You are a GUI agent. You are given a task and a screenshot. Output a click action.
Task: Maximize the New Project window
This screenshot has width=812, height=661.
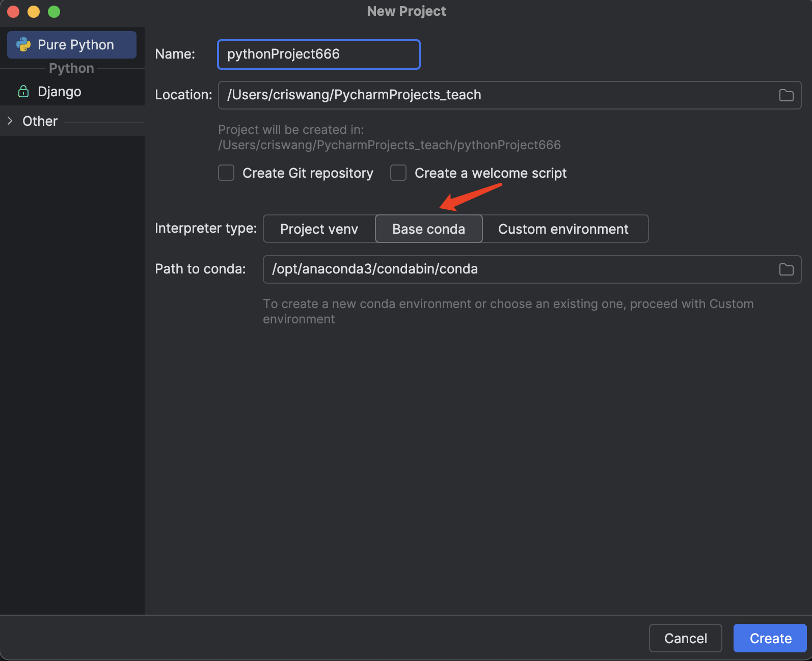pos(54,11)
